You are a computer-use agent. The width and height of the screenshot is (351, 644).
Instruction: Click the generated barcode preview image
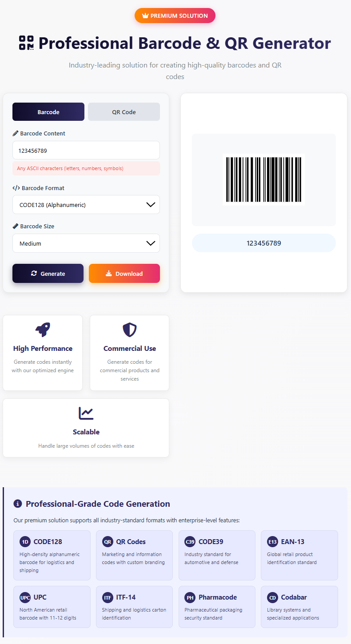[x=263, y=179]
